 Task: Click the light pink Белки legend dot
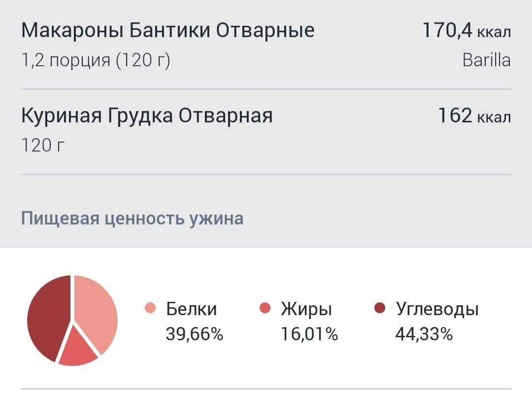click(150, 308)
